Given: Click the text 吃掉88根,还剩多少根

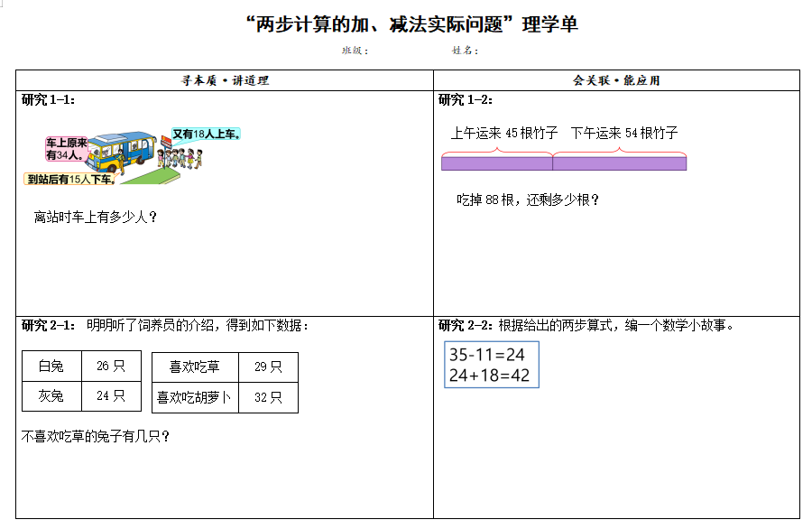Looking at the screenshot, I should coord(528,200).
